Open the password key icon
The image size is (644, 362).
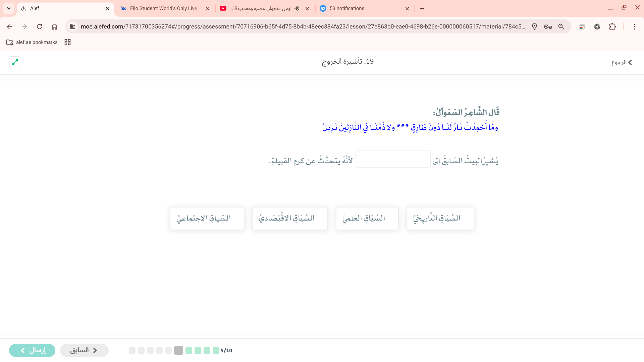pyautogui.click(x=548, y=26)
